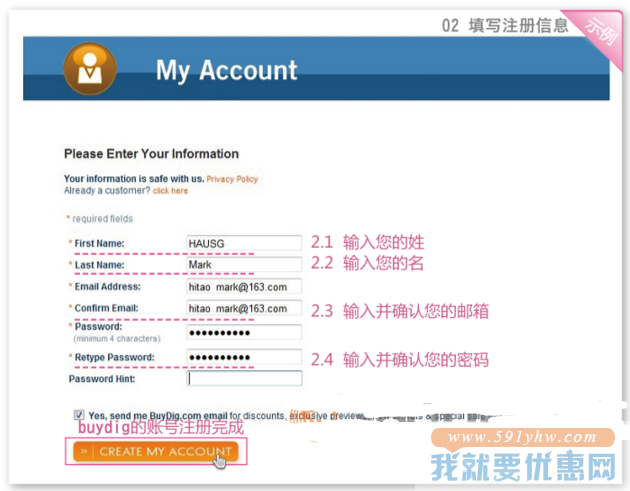Click into the Password field

[244, 332]
